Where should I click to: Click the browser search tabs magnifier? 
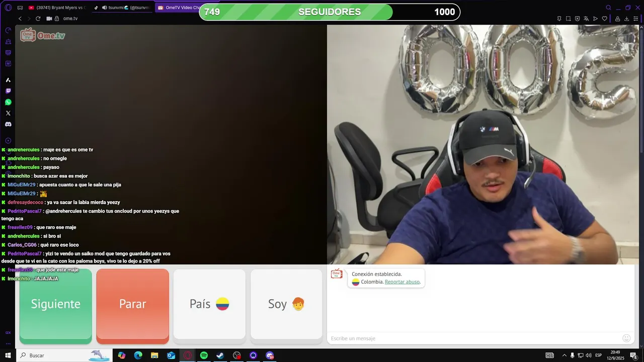click(608, 8)
